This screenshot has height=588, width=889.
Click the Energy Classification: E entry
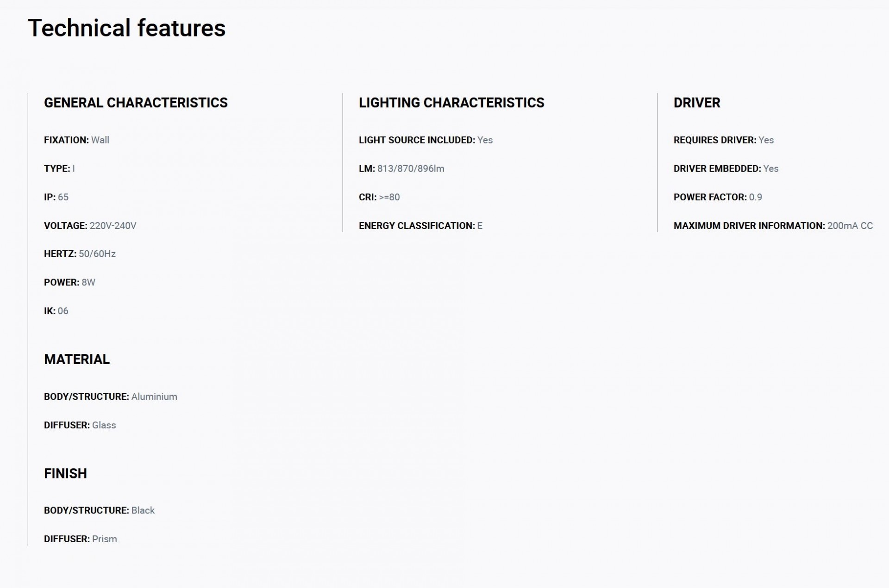pyautogui.click(x=420, y=226)
